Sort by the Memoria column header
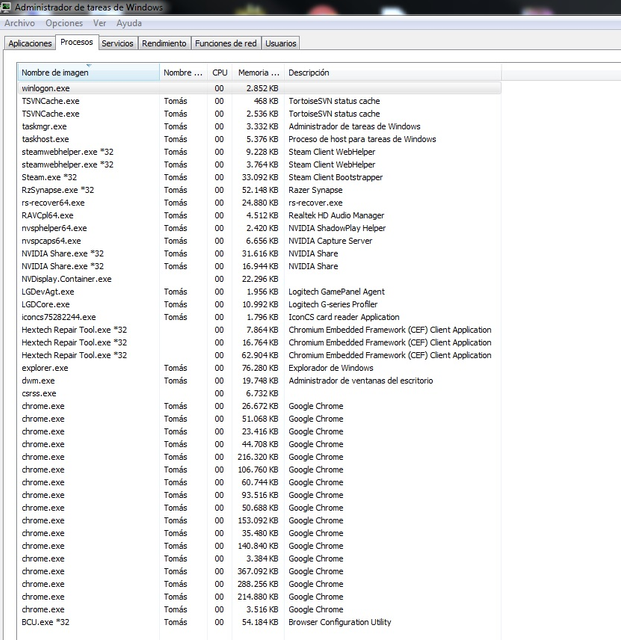Image resolution: width=621 pixels, height=640 pixels. pos(258,73)
